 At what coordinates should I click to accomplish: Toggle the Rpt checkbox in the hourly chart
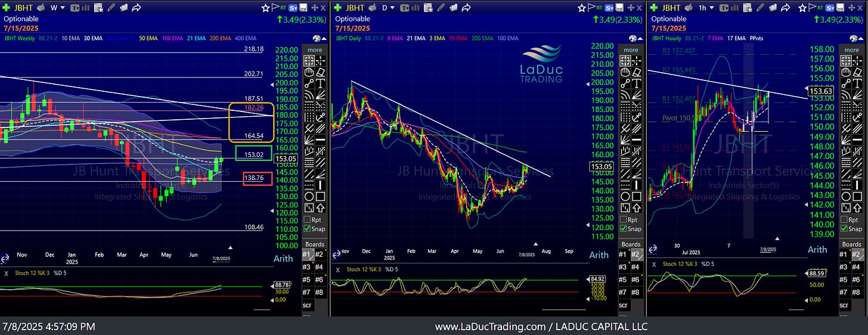click(843, 219)
